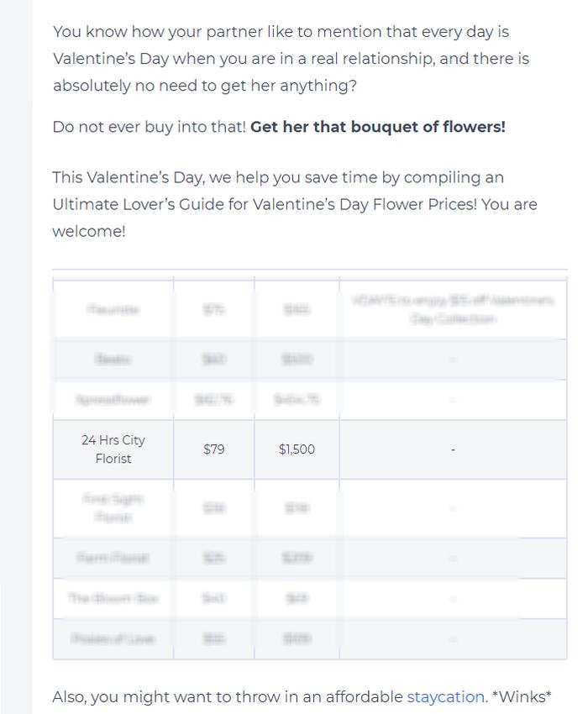Click the opening You know how your partner line
Screen dimensions: 588x714
click(281, 32)
